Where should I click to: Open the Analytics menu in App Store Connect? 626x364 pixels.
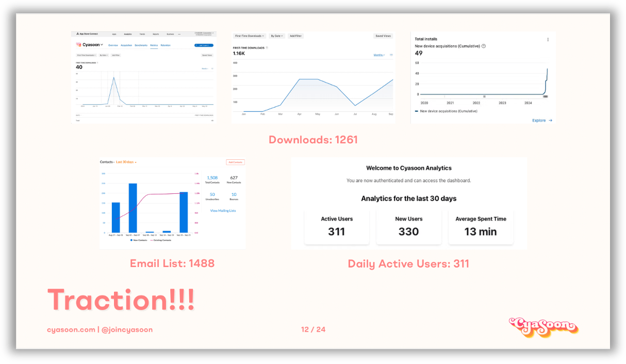[x=128, y=34]
